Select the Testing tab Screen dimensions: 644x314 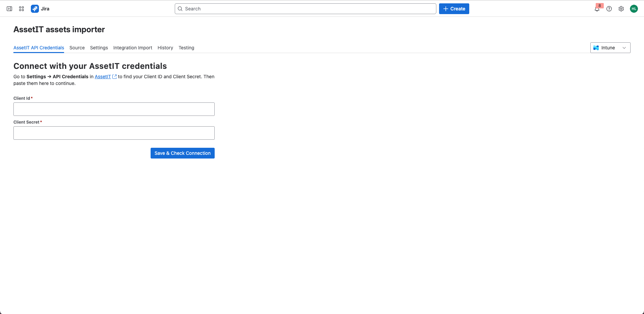point(186,48)
